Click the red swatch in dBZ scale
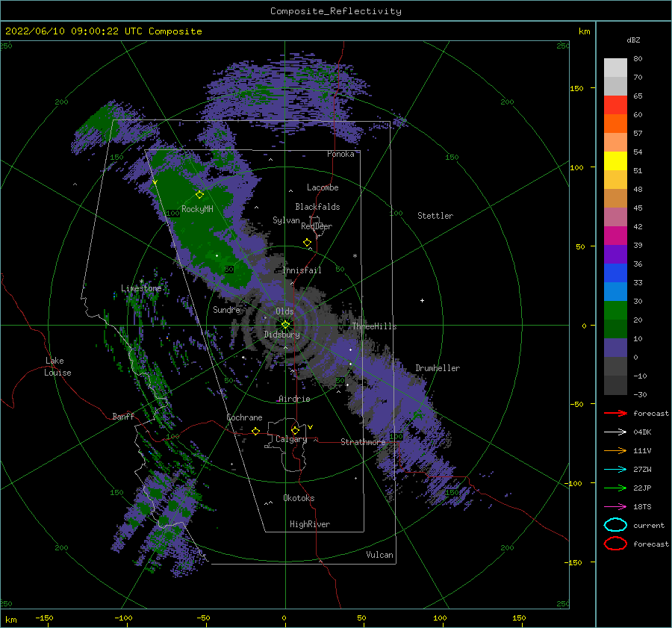672x628 pixels. click(x=615, y=105)
